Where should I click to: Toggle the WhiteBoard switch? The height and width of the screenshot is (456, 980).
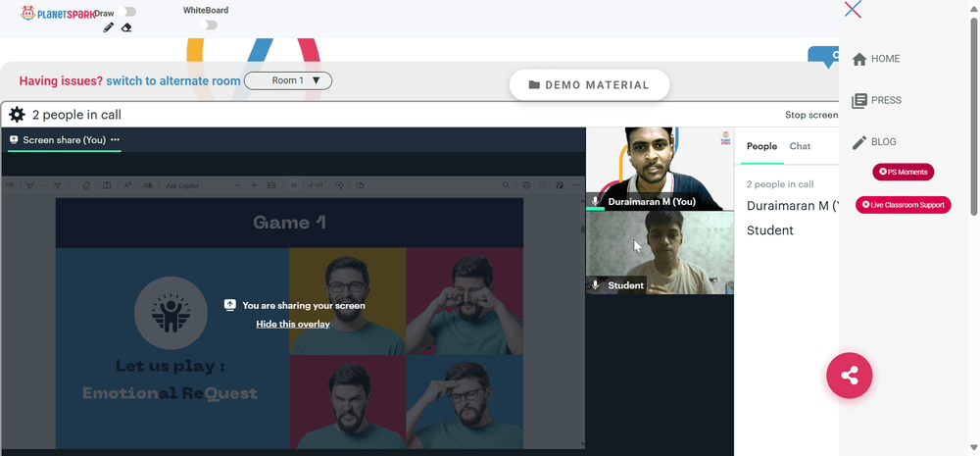[208, 25]
